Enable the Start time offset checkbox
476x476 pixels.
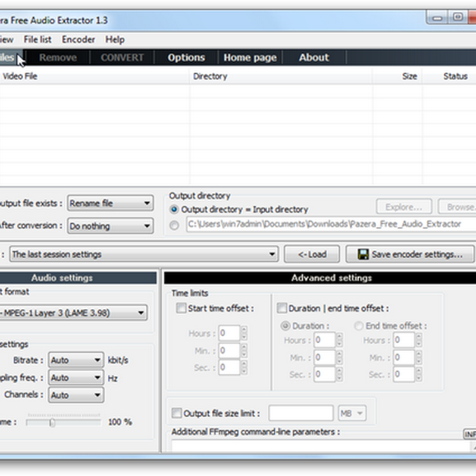(181, 308)
